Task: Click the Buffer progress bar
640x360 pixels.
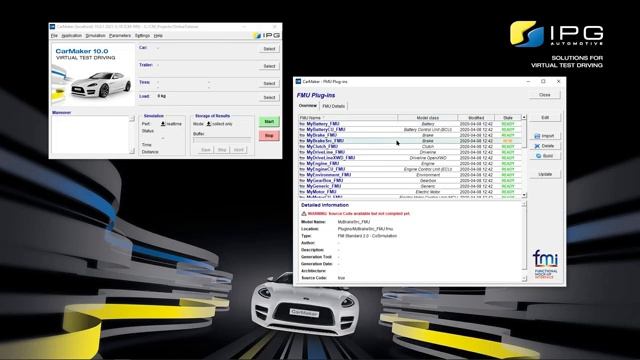Action: [x=222, y=140]
